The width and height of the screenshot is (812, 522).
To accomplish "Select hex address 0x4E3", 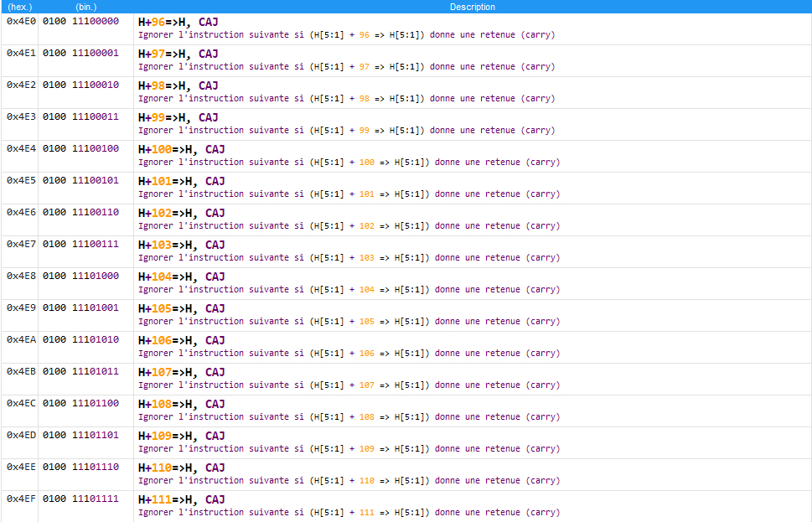I will pos(21,116).
